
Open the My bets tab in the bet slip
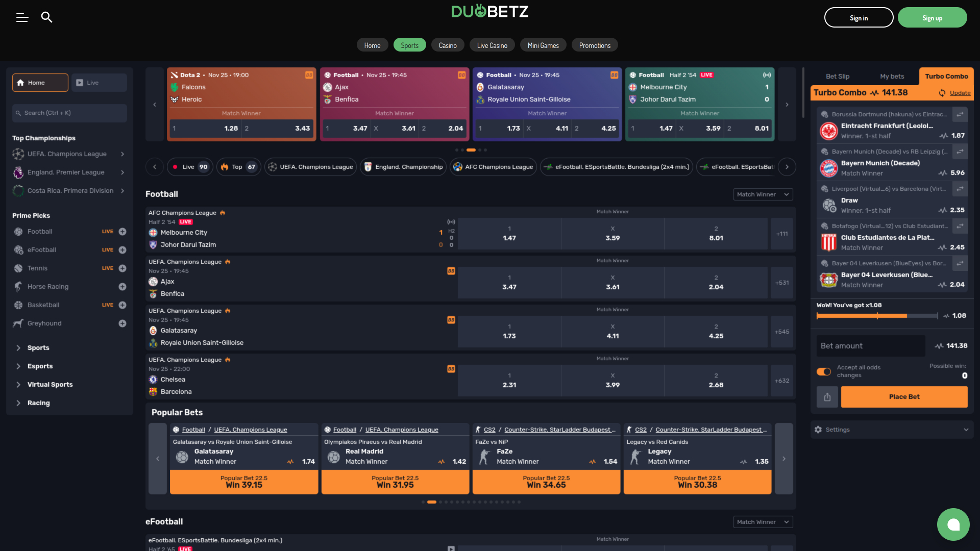892,76
